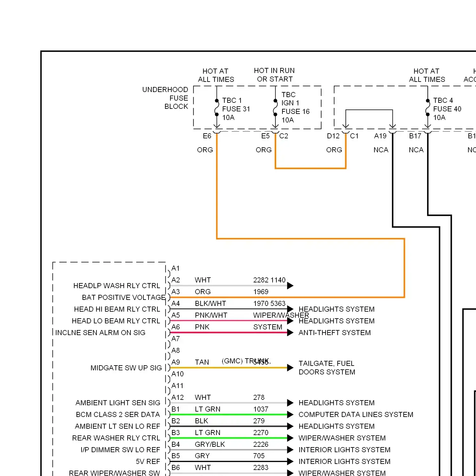The image size is (476, 476).
Task: Select AMBIENT LIGHT SEN SIG label
Action: point(118,403)
